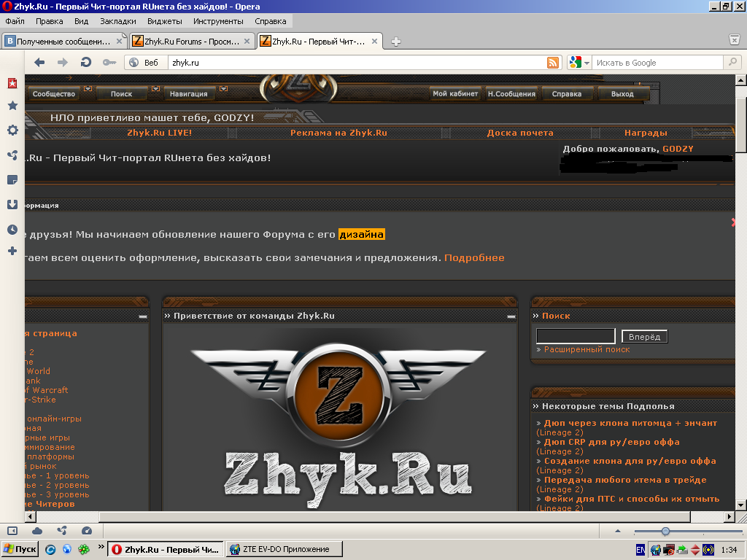
Task: Open the Google search engine dropdown
Action: tap(587, 63)
